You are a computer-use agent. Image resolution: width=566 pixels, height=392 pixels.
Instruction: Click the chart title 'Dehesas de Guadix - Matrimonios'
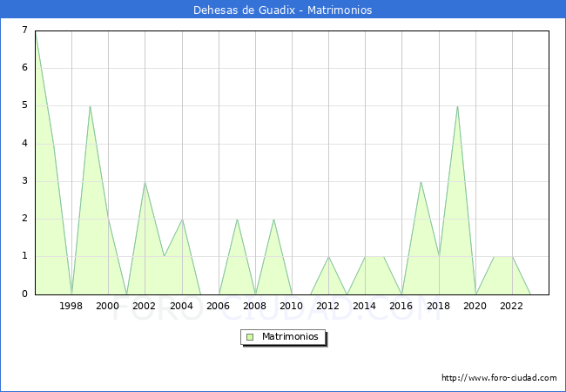tap(283, 10)
